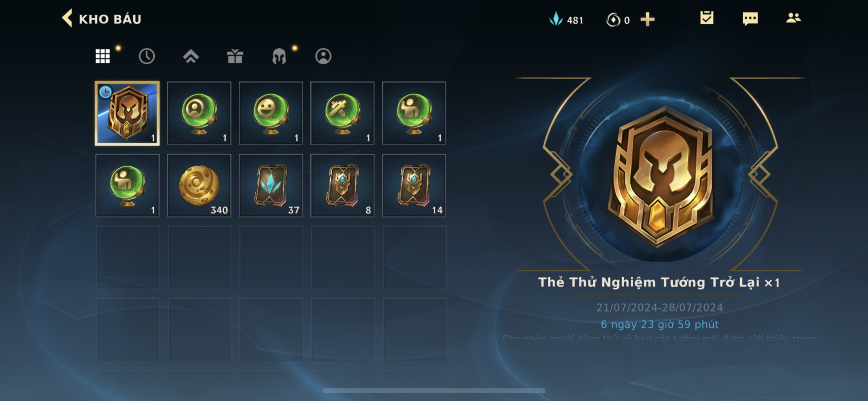Tap the blue mote currency 481
This screenshot has width=868, height=401.
pyautogui.click(x=566, y=20)
